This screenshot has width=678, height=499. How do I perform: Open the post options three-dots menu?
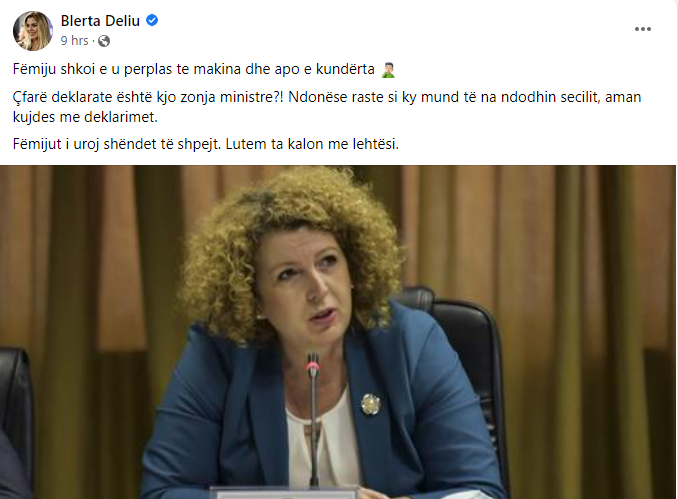643,29
